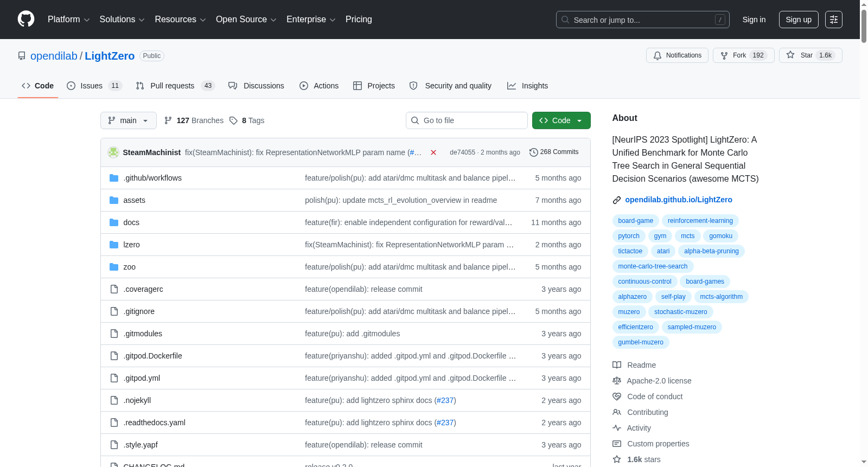Click the .gitpod.Dockerfile file icon
Image resolution: width=868 pixels, height=467 pixels.
point(114,356)
